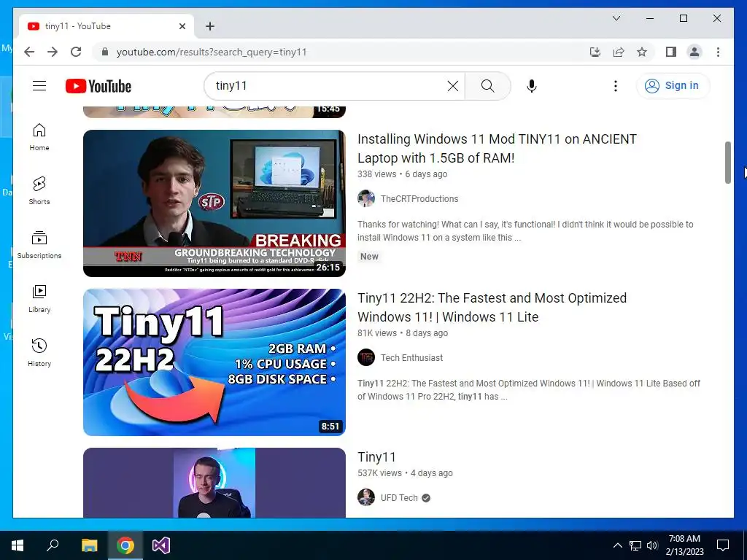Click the Sign in button
This screenshot has height=560, width=747.
pyautogui.click(x=672, y=86)
